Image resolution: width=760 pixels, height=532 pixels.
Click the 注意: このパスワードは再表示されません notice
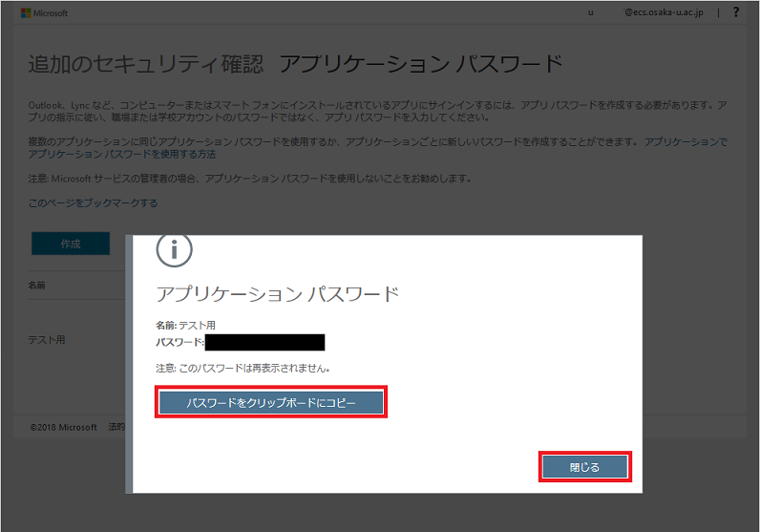point(243,368)
